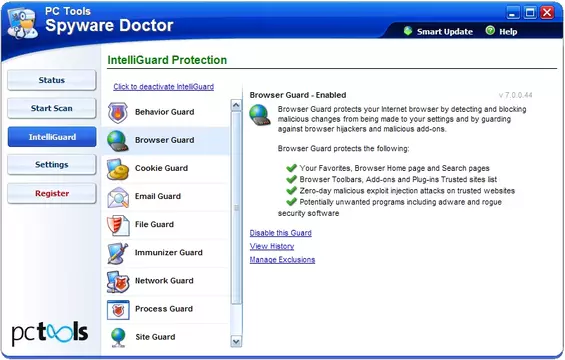565x360 pixels.
Task: Click 'Your Favorites, Browser Home page' line
Action: click(395, 168)
